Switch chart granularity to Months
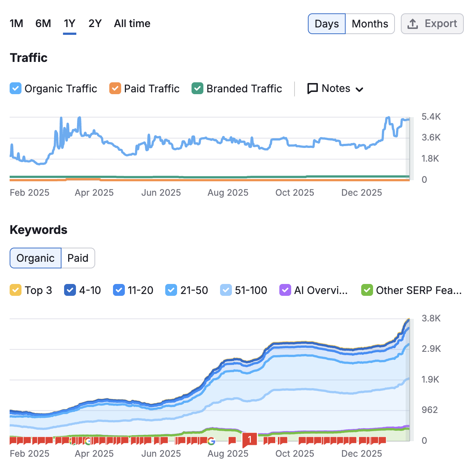Screen dimensions: 469x476 coord(370,24)
